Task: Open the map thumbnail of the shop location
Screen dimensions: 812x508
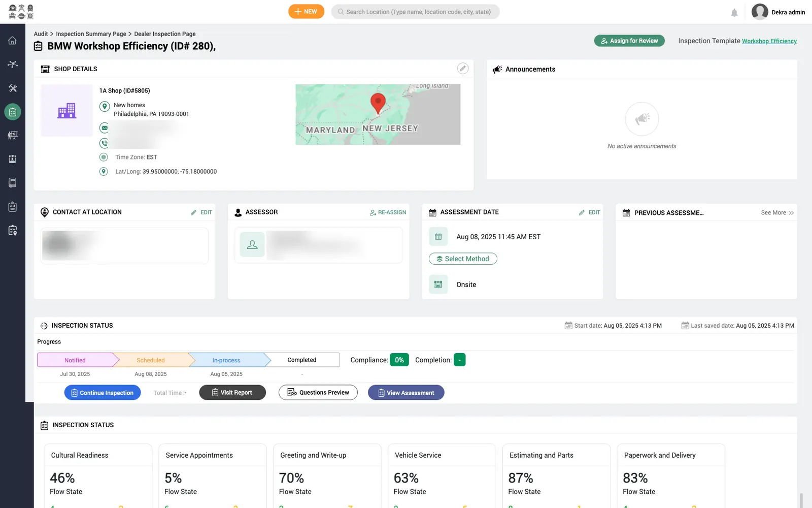Action: [378, 114]
